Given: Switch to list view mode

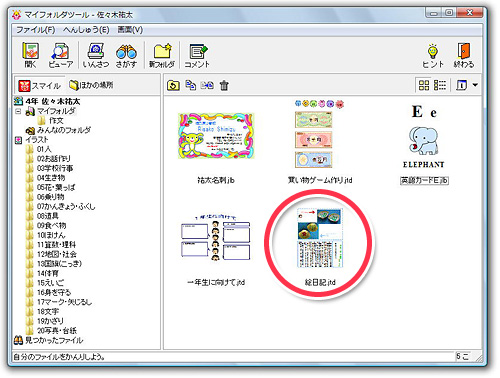Looking at the screenshot, I should (x=440, y=85).
